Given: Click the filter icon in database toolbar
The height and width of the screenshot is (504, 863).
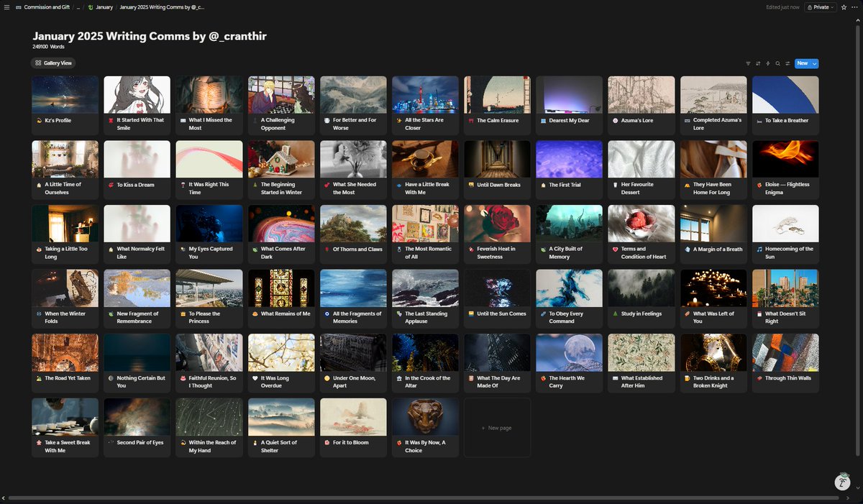Looking at the screenshot, I should pos(748,63).
